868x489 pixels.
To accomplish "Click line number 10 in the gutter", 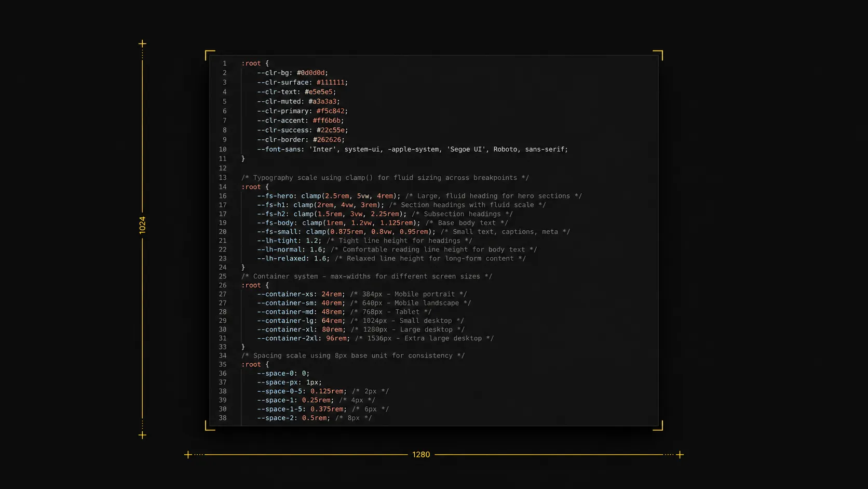I will [222, 149].
